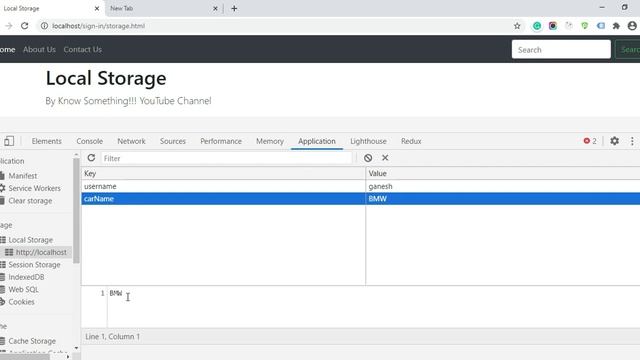Select the BMW value cell in table

(503, 199)
